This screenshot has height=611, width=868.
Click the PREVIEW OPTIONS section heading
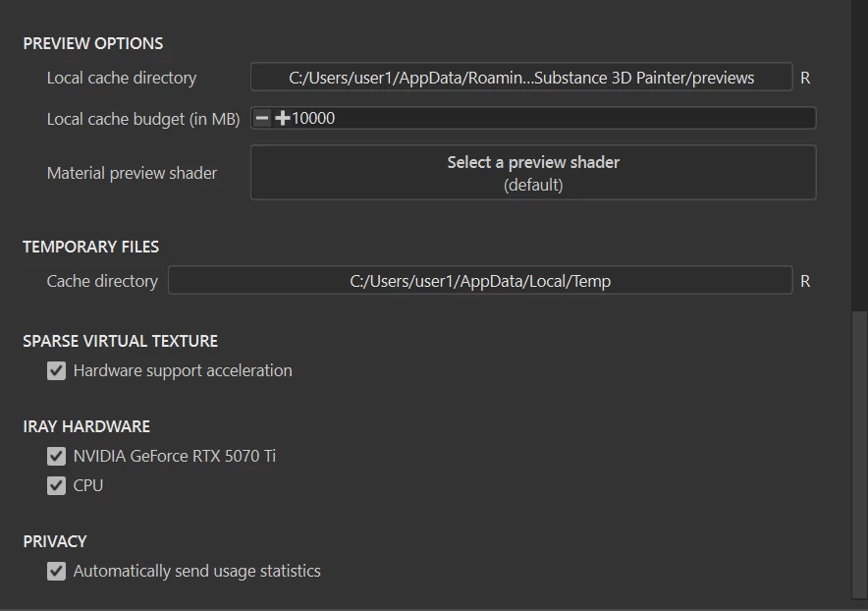[x=93, y=43]
